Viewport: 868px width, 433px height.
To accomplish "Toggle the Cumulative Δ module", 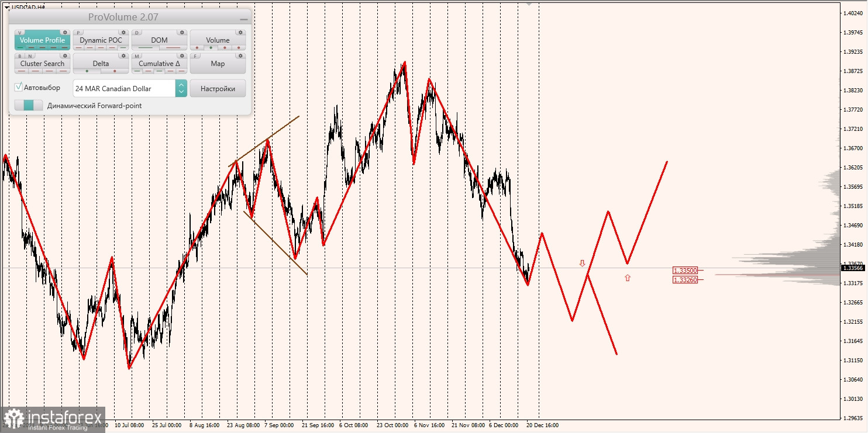I will coord(159,64).
